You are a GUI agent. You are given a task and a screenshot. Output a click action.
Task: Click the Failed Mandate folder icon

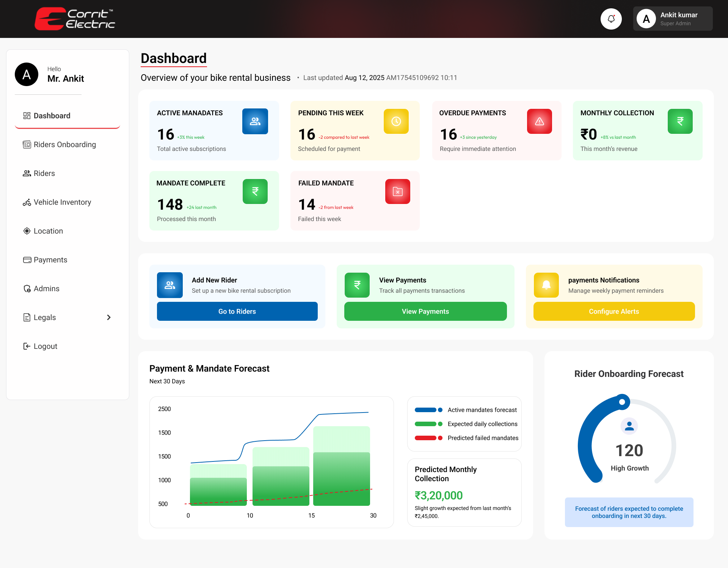pos(398,191)
